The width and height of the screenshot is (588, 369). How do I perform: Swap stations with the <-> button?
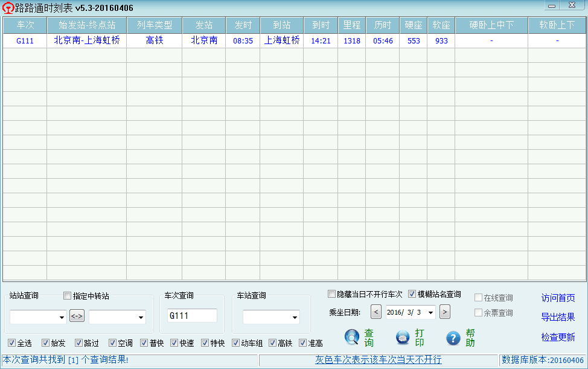click(x=77, y=316)
